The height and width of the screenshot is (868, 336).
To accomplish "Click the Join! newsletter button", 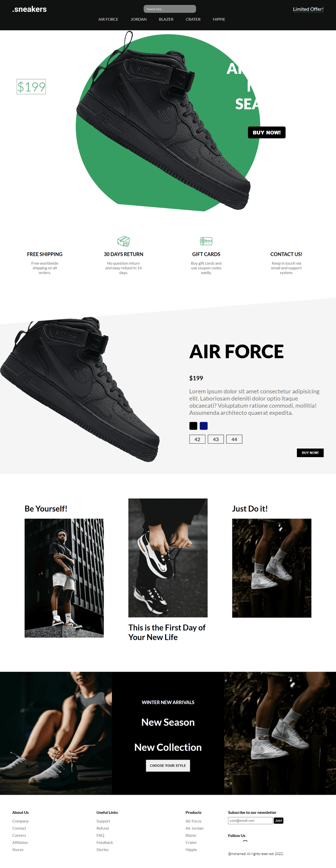I will 279,820.
